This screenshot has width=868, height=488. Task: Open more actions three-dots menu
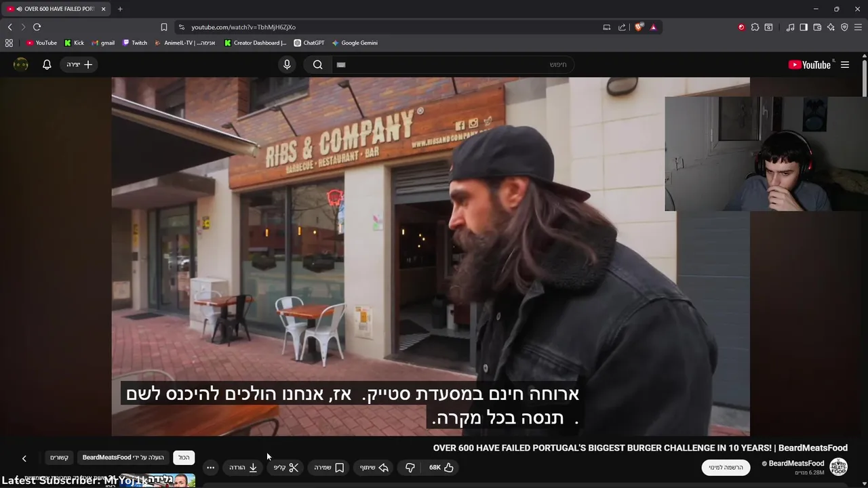point(210,467)
